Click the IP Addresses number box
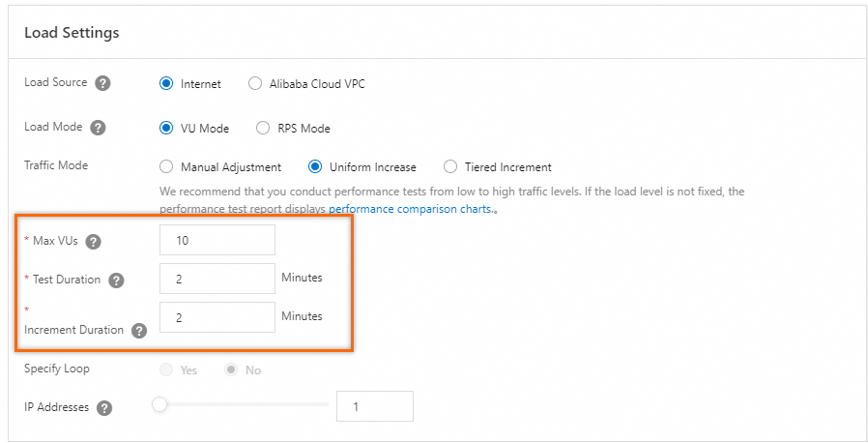 375,407
